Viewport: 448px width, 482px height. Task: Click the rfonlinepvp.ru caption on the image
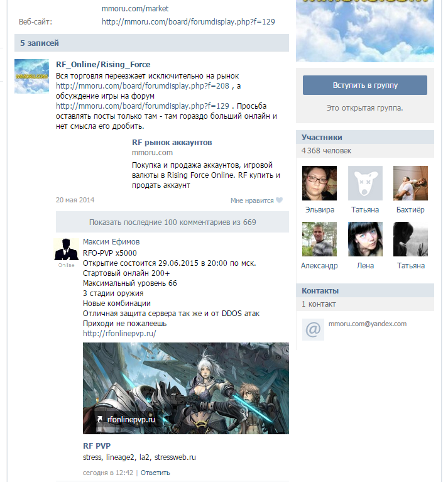point(131,420)
